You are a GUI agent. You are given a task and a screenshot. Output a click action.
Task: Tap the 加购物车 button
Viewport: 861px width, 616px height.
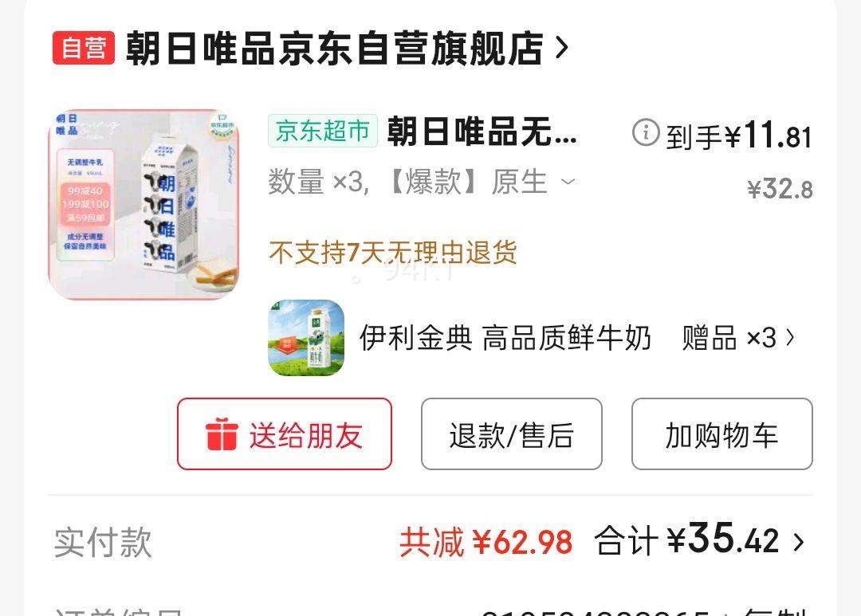coord(722,434)
